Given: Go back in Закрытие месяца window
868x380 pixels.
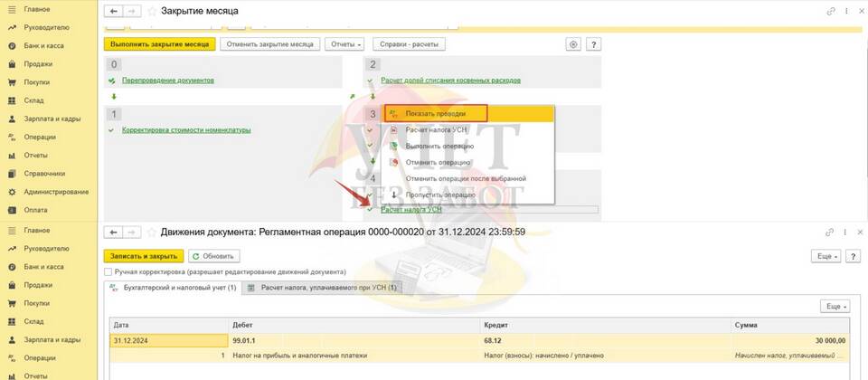Looking at the screenshot, I should pos(114,11).
